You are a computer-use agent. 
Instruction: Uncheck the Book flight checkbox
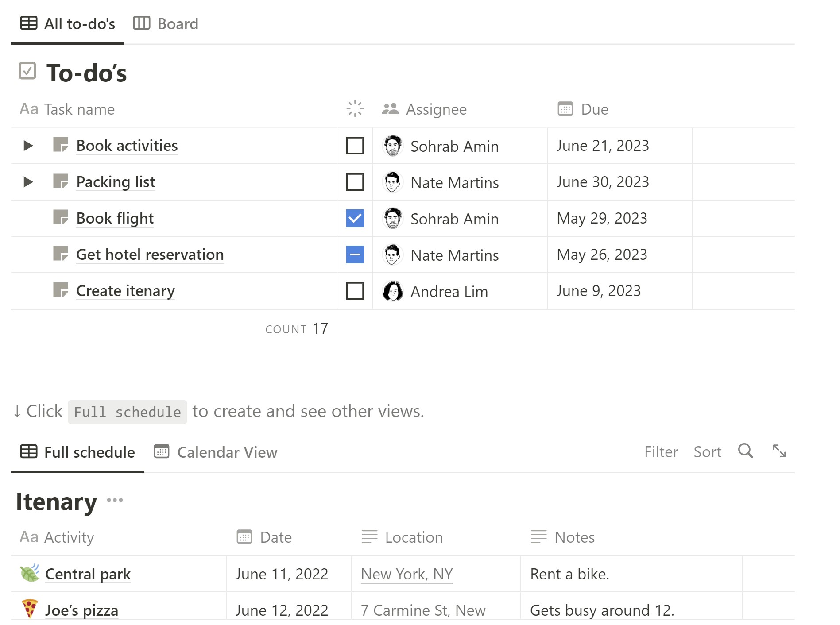coord(355,218)
